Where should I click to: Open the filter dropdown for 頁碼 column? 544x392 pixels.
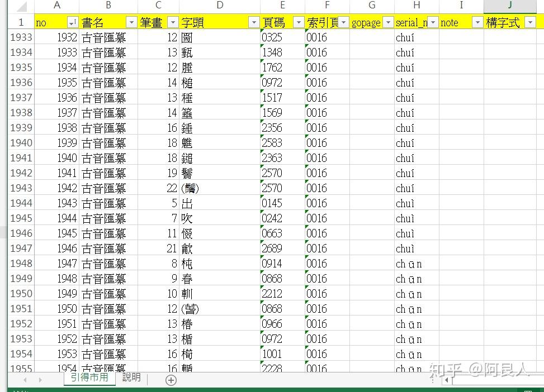tap(299, 22)
